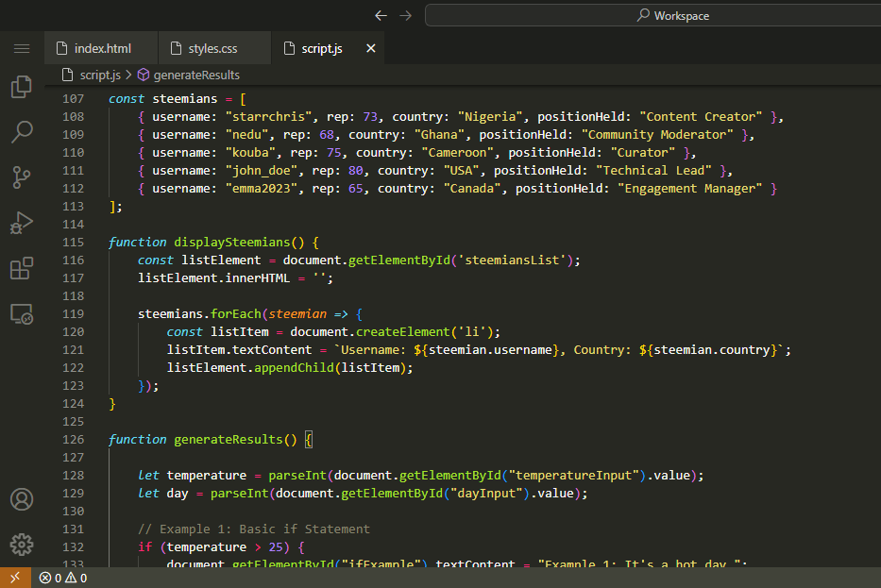The image size is (881, 588).
Task: Open the Explorer view
Action: [x=22, y=88]
